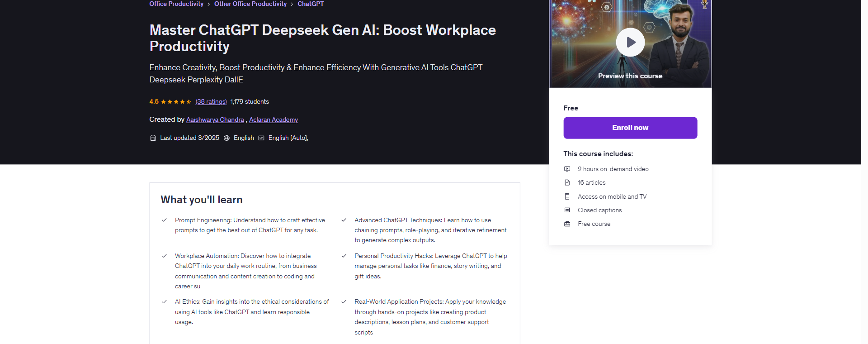
Task: Click the course title heading
Action: [x=322, y=38]
